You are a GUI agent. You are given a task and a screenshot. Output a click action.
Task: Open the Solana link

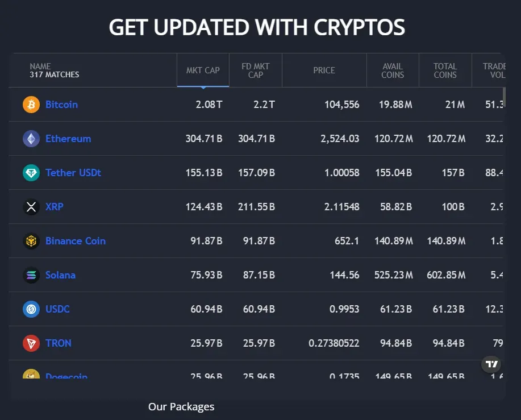click(60, 275)
